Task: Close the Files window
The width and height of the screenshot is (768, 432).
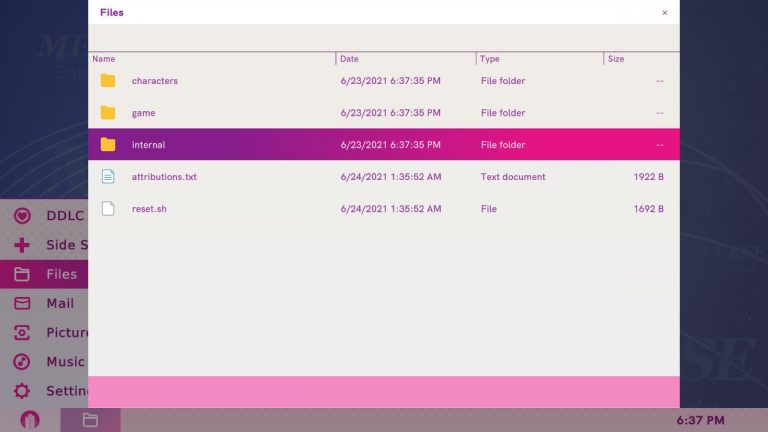Action: click(x=664, y=13)
